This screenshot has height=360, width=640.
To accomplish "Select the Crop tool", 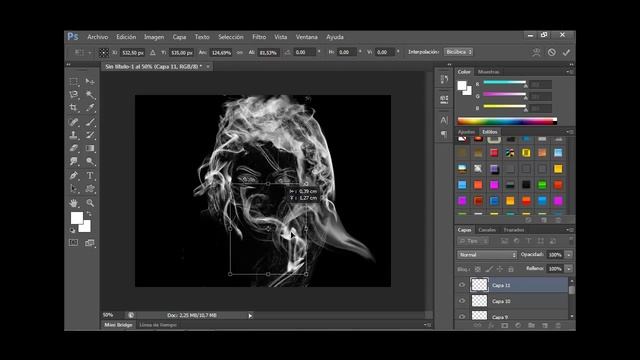I will tap(73, 108).
